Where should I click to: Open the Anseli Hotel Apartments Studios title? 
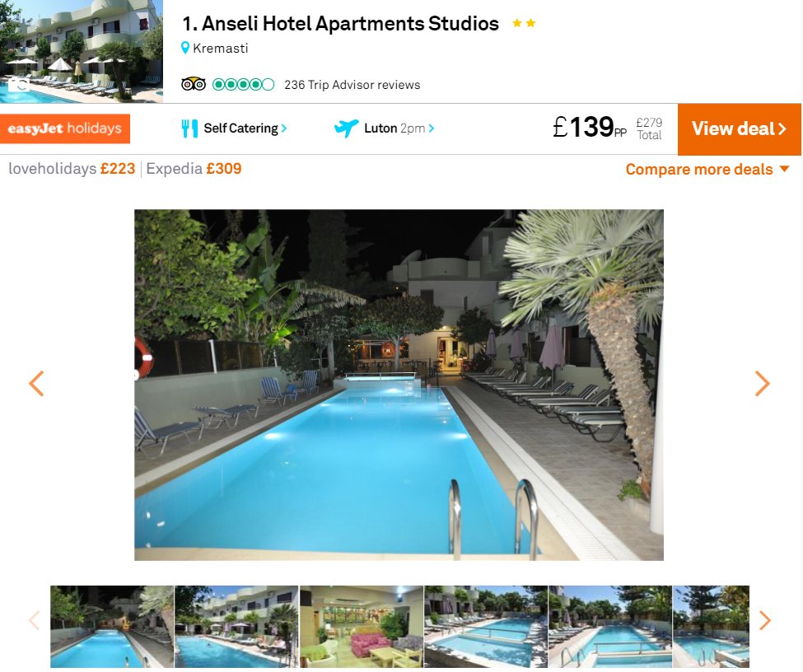[x=341, y=24]
